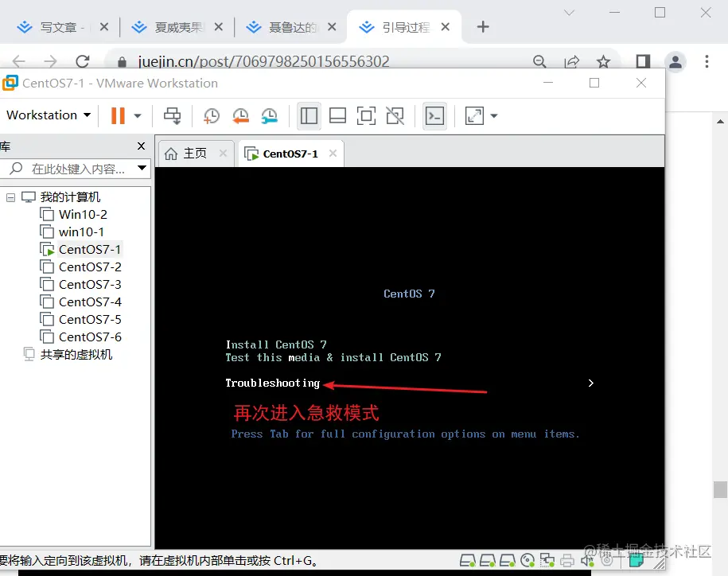Image resolution: width=728 pixels, height=576 pixels.
Task: Switch to Unity mode
Action: pos(395,115)
